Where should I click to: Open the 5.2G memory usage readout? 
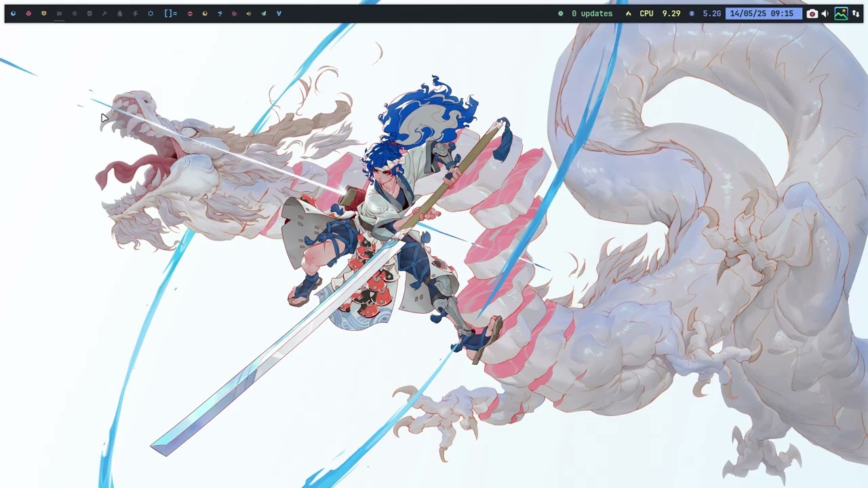(712, 14)
